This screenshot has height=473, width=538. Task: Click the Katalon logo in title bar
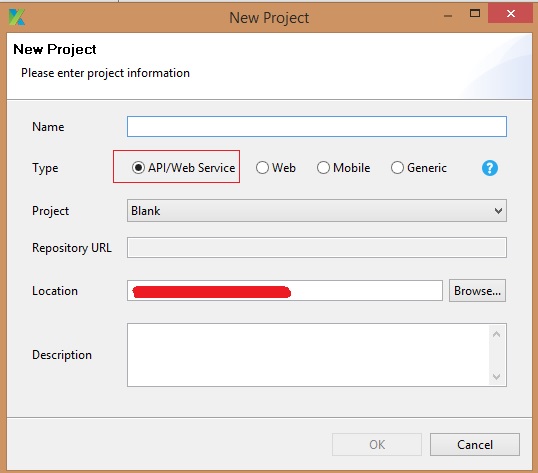17,17
